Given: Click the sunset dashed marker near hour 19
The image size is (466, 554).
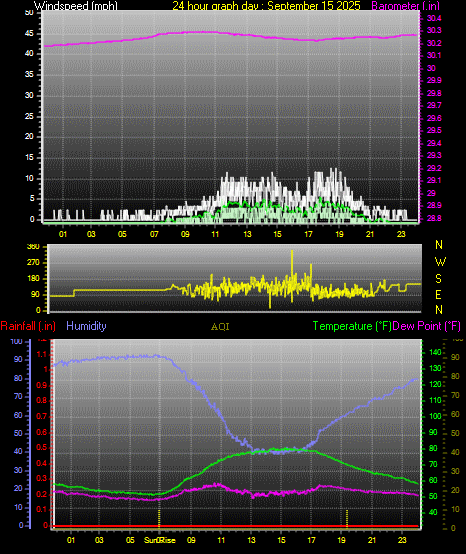Looking at the screenshot, I should [x=347, y=518].
